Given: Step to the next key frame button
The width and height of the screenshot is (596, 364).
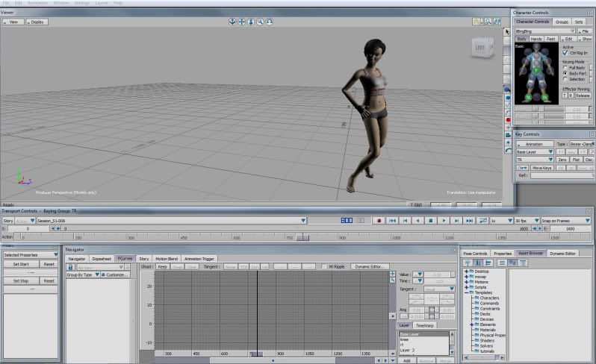Looking at the screenshot, I should tap(456, 221).
